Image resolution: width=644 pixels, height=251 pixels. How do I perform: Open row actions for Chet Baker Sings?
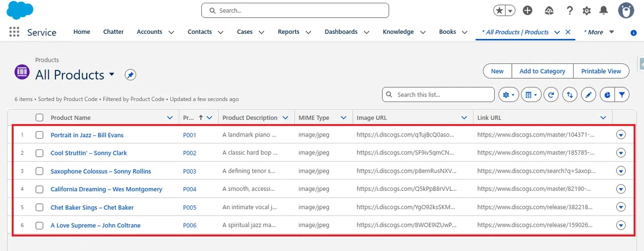621,207
